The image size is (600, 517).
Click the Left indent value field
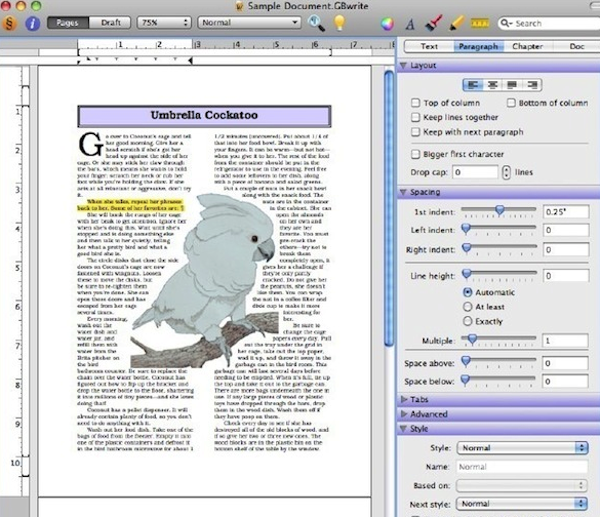pos(566,230)
